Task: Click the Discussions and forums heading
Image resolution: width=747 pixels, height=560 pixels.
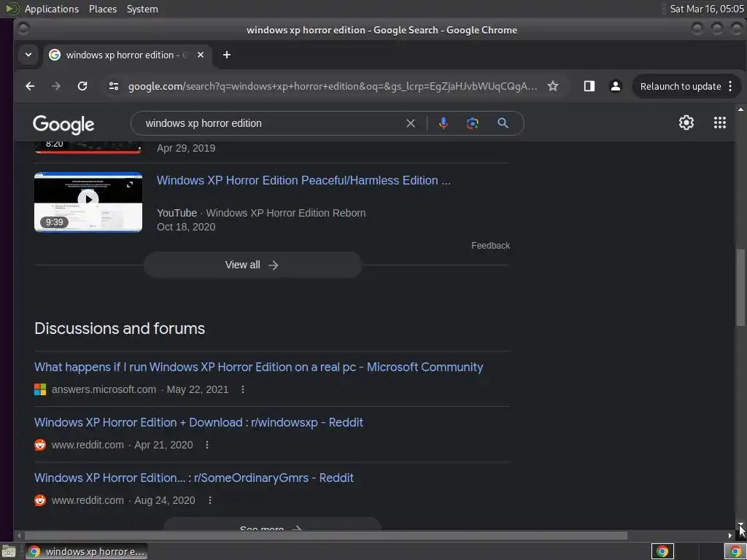Action: (120, 329)
